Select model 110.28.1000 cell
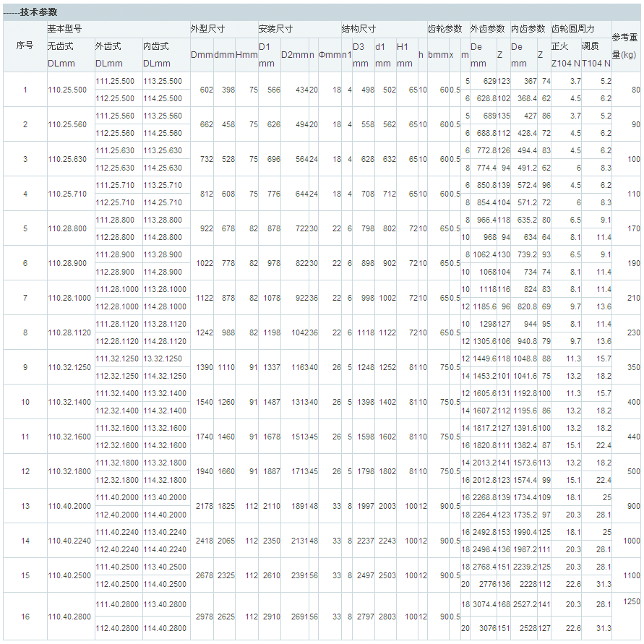The image size is (644, 644). [x=69, y=298]
